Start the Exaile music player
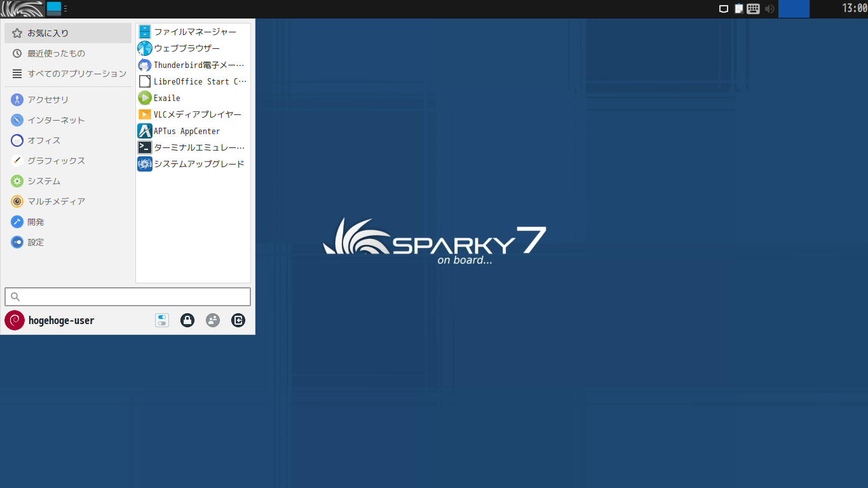The width and height of the screenshot is (868, 488). 193,98
